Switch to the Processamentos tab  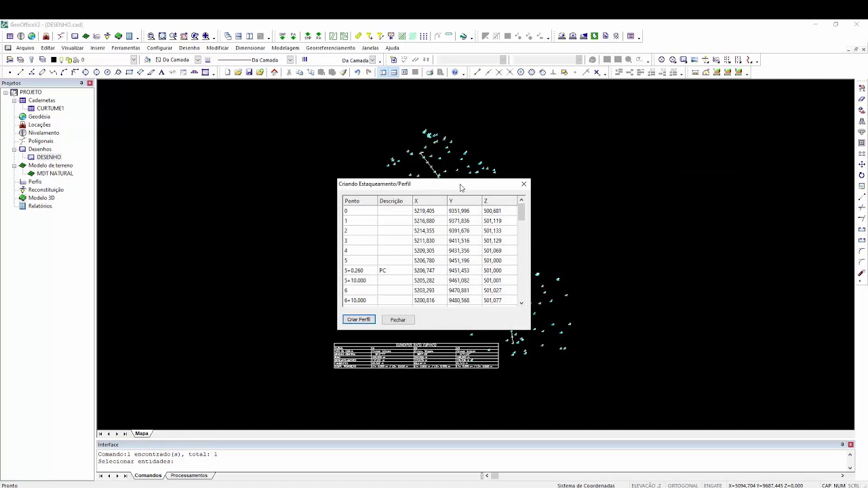189,475
